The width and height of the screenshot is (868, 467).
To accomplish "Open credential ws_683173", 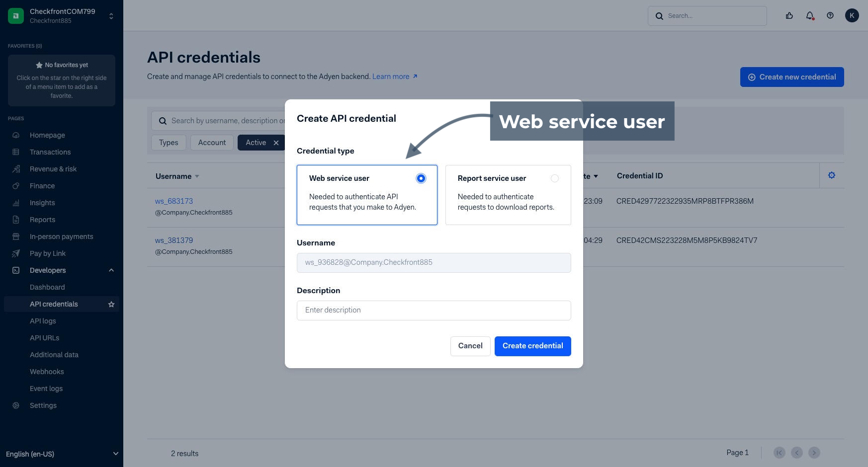I will coord(174,201).
